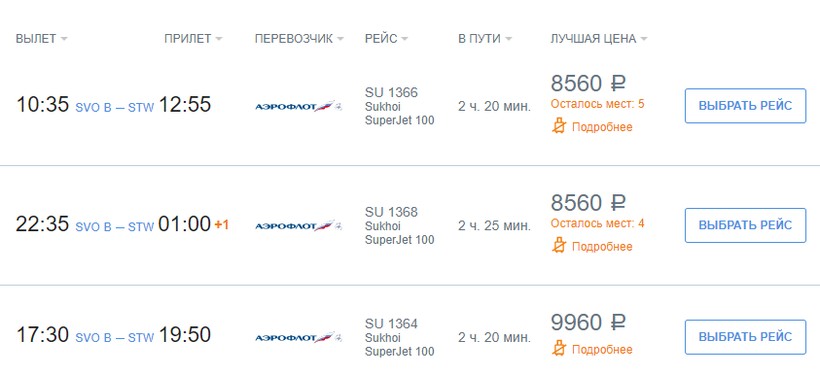Screen dimensions: 820x375
Task: Select flight SU 1366 with Выбрать рейс
Action: [745, 106]
